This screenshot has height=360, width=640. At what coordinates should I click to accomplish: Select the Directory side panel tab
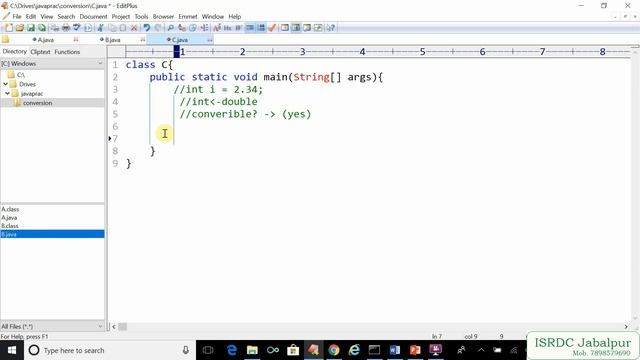(x=14, y=51)
